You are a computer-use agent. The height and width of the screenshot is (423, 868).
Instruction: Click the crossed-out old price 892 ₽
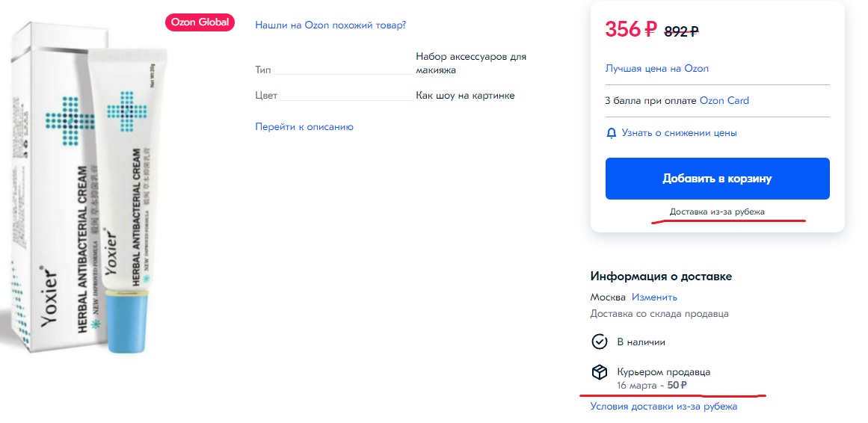[681, 31]
